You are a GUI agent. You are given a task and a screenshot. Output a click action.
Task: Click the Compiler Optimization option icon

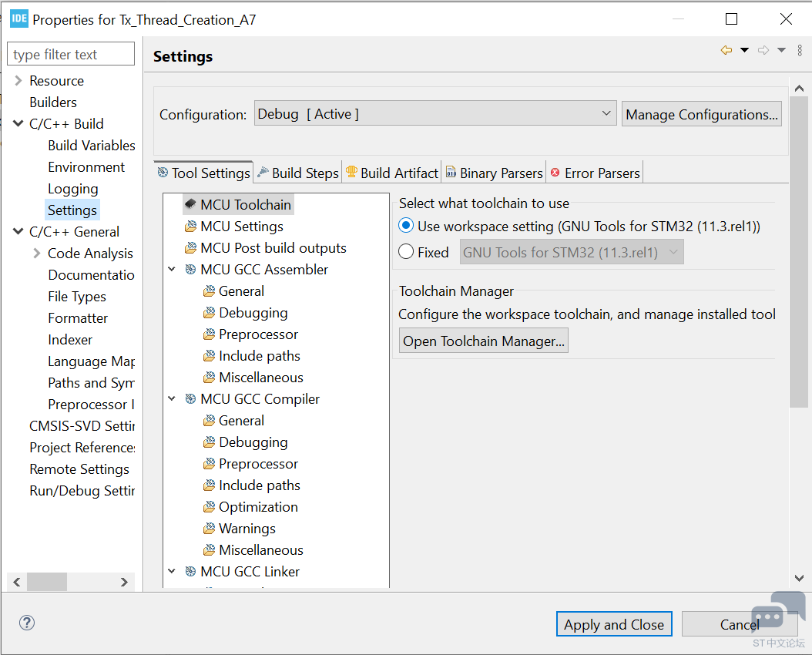pos(209,507)
